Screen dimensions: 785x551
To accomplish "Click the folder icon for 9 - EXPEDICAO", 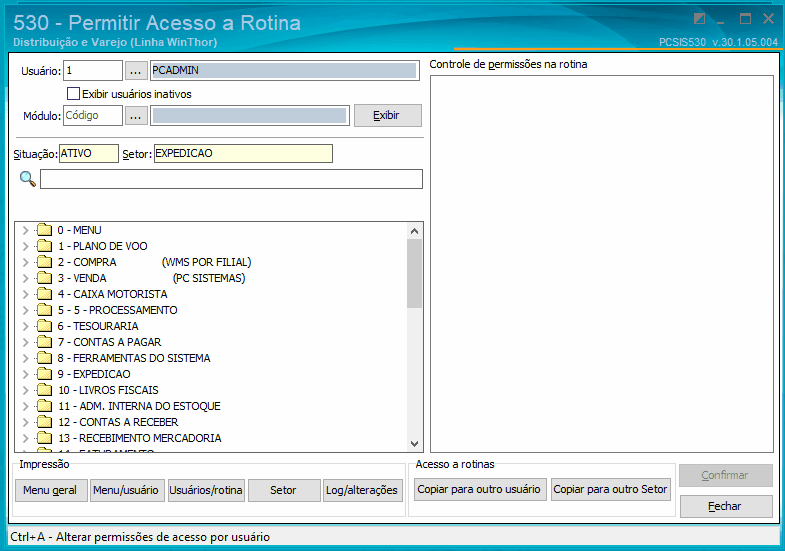I will [45, 374].
